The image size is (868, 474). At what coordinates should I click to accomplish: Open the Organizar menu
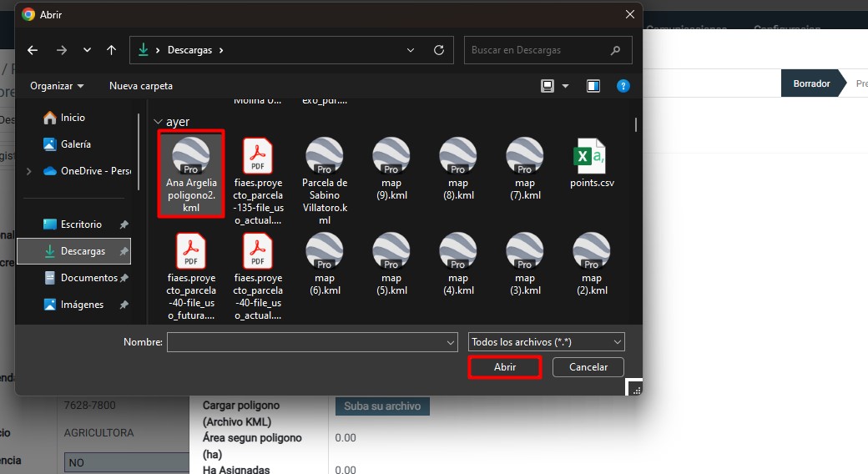(57, 86)
